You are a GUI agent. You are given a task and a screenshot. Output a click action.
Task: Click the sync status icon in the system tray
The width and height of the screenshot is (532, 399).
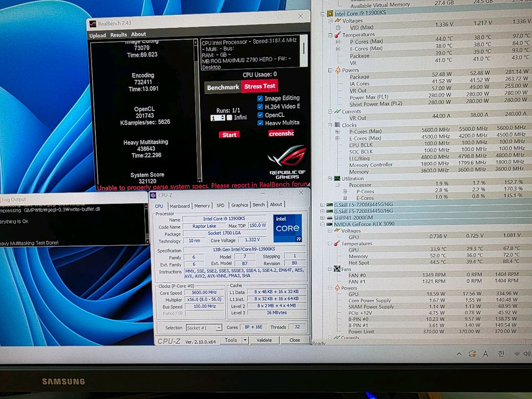472,354
